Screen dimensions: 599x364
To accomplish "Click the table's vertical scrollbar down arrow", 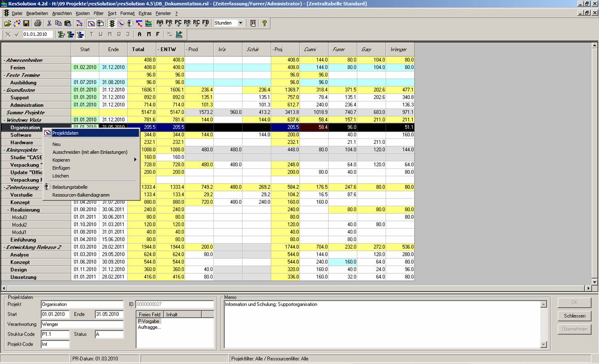I will (x=595, y=282).
